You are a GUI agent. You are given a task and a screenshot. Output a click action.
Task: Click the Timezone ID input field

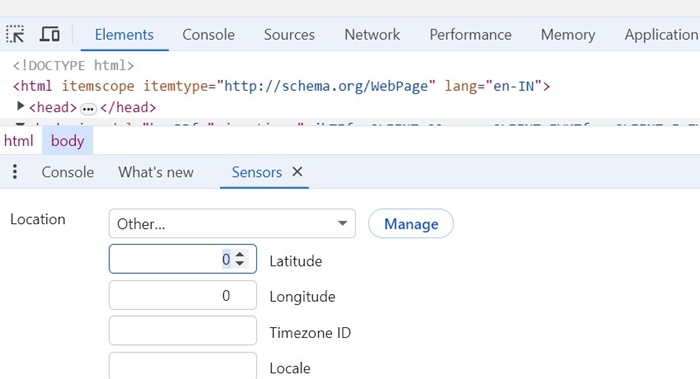(183, 331)
